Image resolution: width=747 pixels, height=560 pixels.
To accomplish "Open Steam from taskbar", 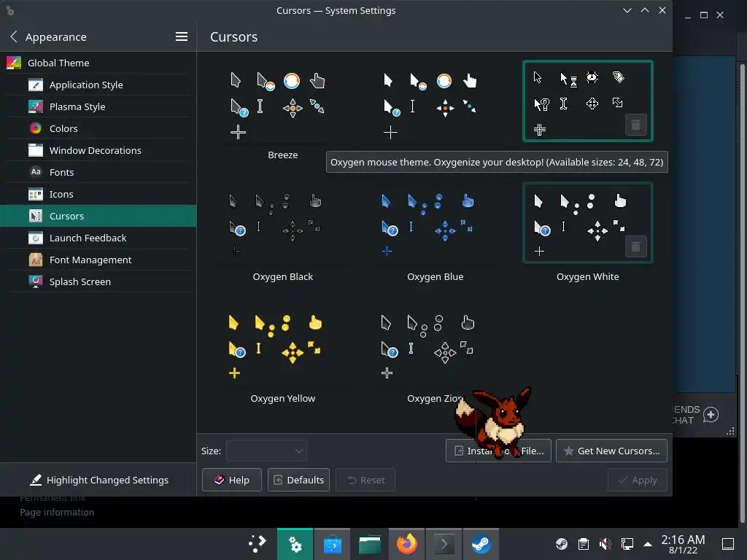I will 481,544.
